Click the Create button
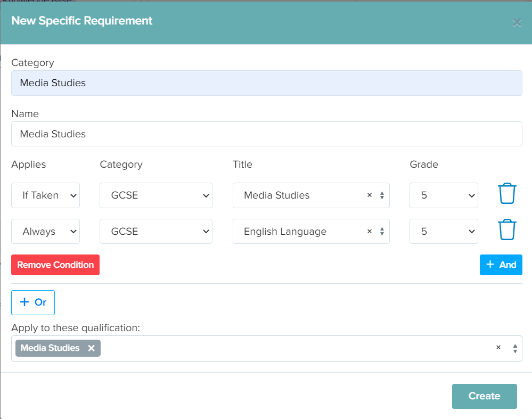 [485, 396]
